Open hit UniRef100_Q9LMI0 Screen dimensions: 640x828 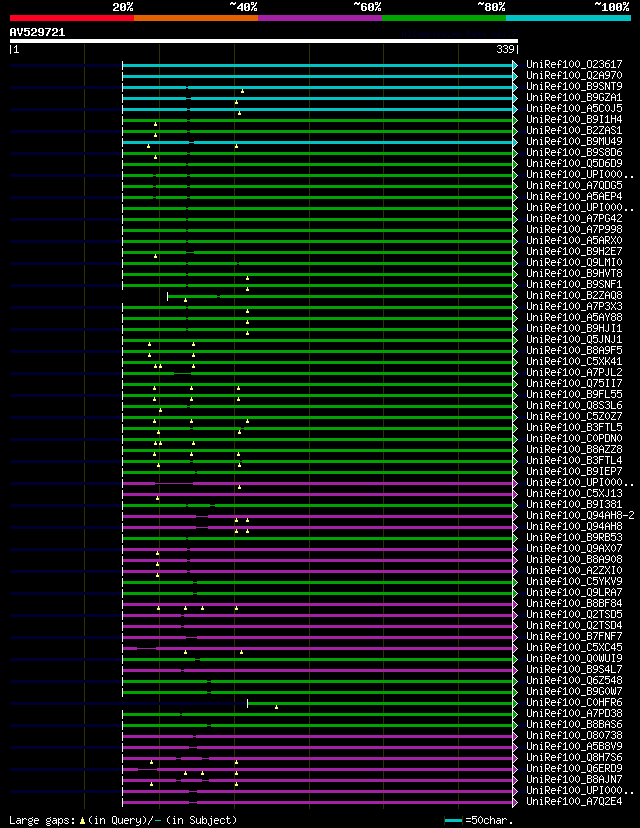coord(575,262)
